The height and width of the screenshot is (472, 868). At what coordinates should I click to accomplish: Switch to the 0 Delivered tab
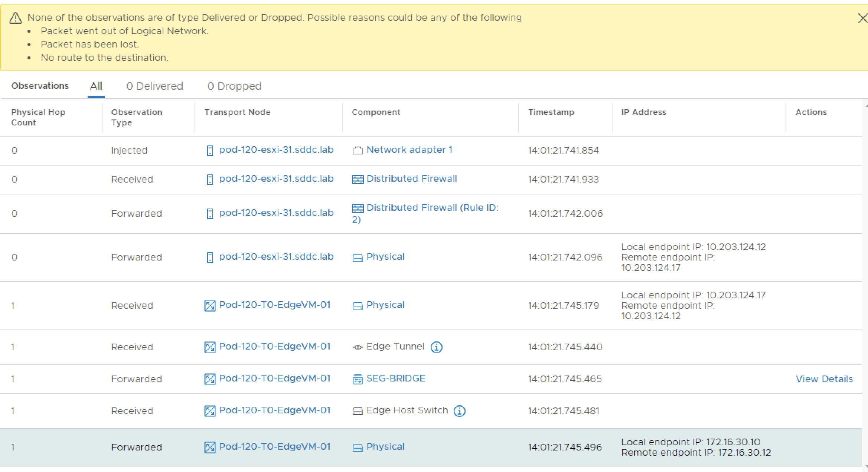coord(154,86)
